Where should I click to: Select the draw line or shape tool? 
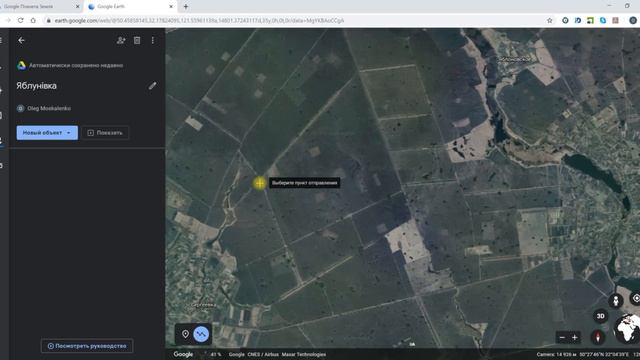pos(201,334)
